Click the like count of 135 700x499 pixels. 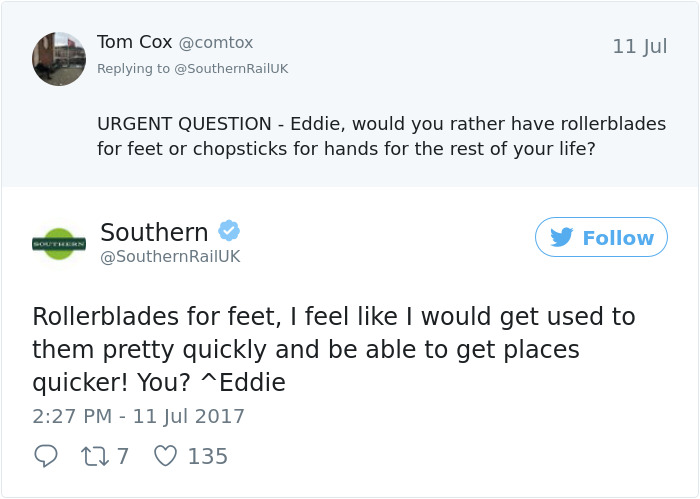[x=207, y=456]
